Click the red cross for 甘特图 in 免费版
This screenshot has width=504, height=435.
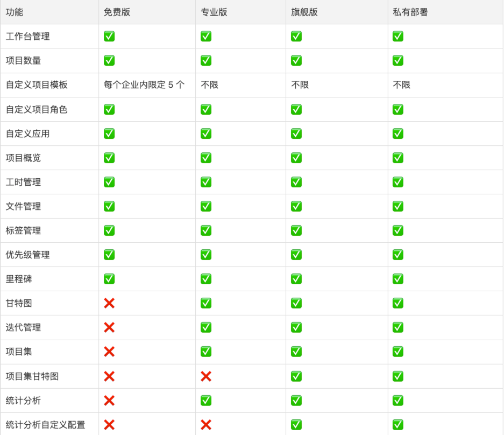[x=109, y=303]
